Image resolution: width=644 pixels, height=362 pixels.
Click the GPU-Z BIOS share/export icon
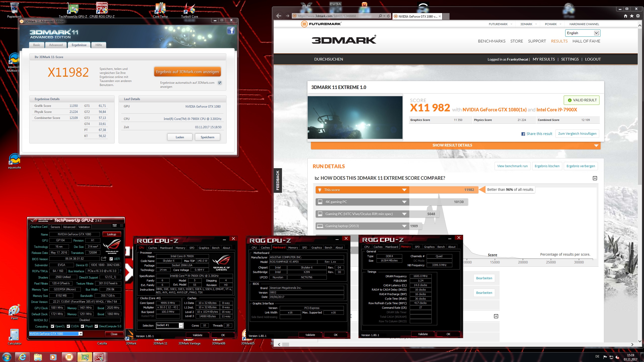tap(104, 259)
